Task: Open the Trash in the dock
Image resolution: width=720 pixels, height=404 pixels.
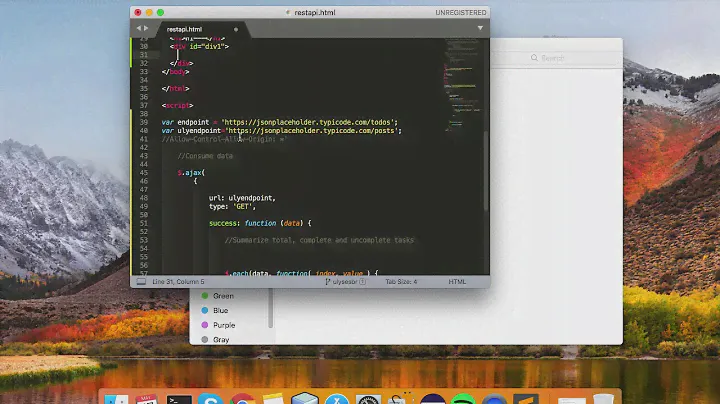Action: click(602, 399)
